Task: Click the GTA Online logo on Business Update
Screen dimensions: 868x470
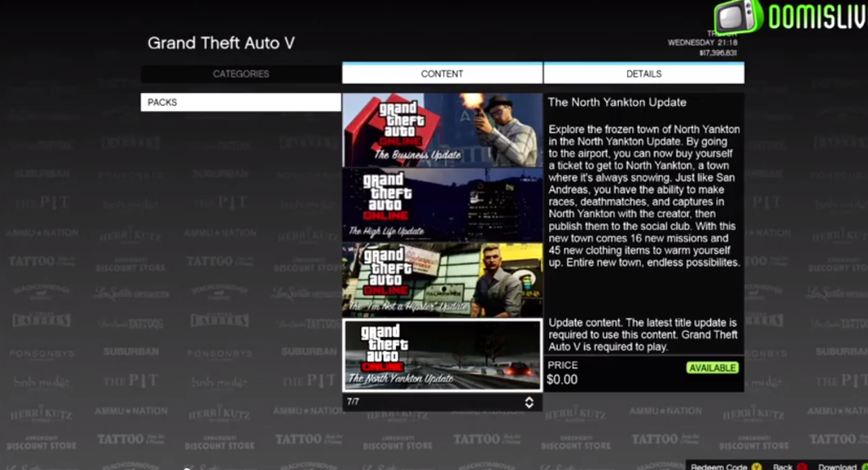Action: [396, 122]
